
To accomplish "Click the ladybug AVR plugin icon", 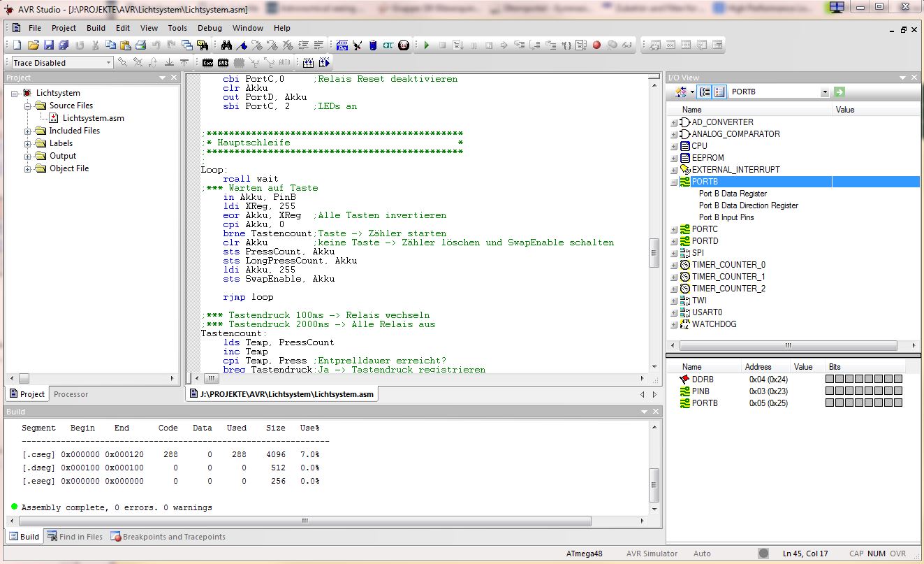I will [x=404, y=45].
